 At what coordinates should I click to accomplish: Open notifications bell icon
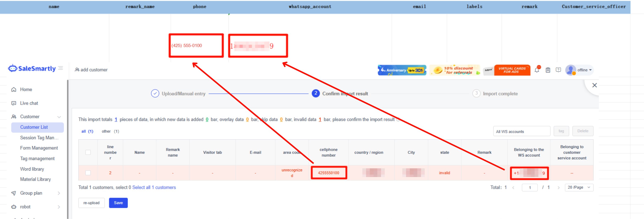tap(537, 70)
